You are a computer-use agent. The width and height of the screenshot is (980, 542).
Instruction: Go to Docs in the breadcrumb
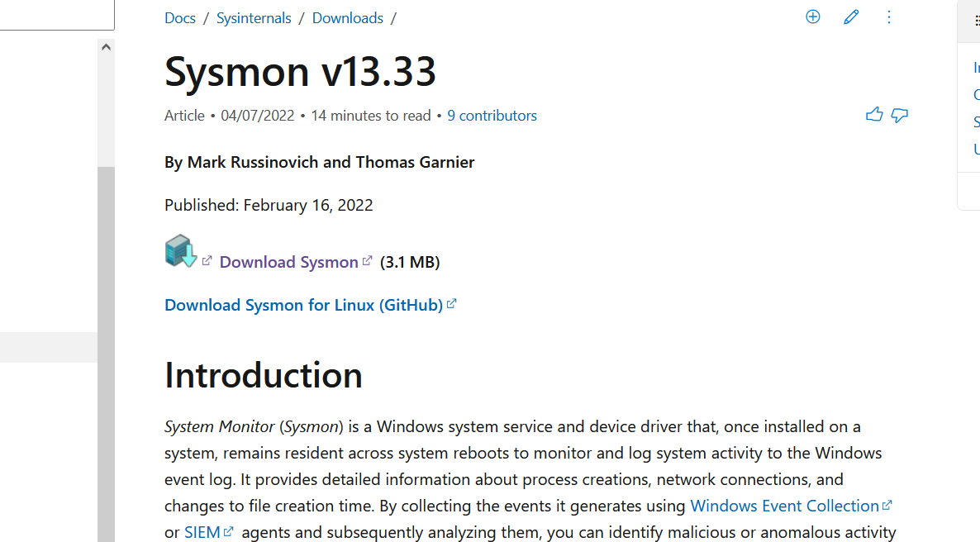[180, 18]
